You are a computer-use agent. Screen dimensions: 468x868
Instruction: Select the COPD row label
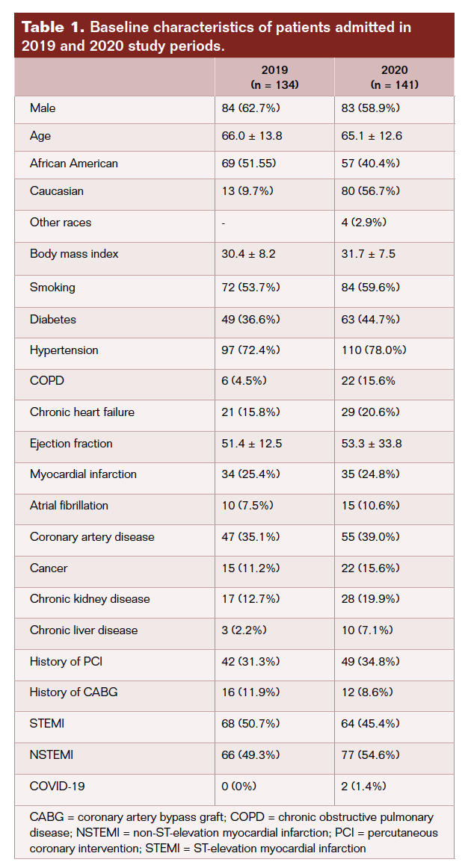(x=47, y=380)
